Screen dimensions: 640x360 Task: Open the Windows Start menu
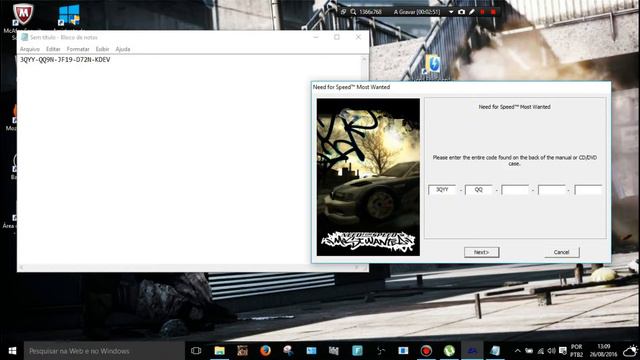point(12,351)
